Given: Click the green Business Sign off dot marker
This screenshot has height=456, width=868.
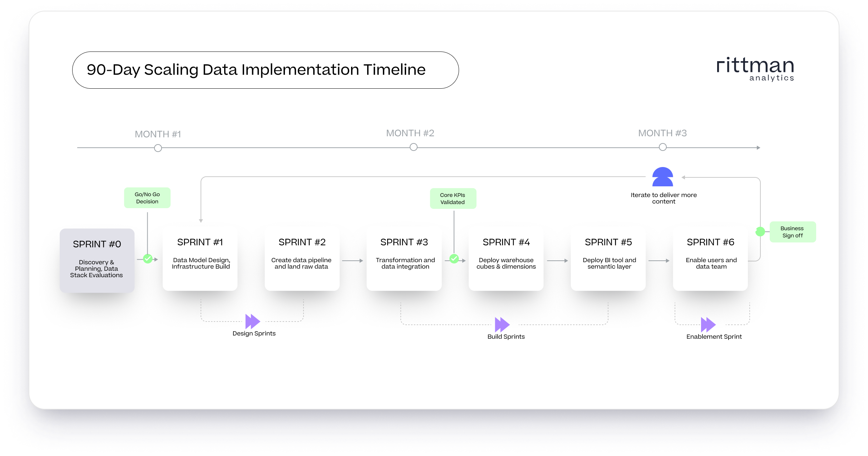Looking at the screenshot, I should [x=761, y=231].
